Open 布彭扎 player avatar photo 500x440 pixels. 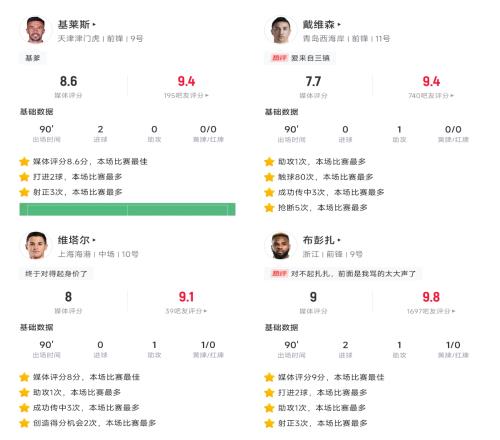coord(281,245)
